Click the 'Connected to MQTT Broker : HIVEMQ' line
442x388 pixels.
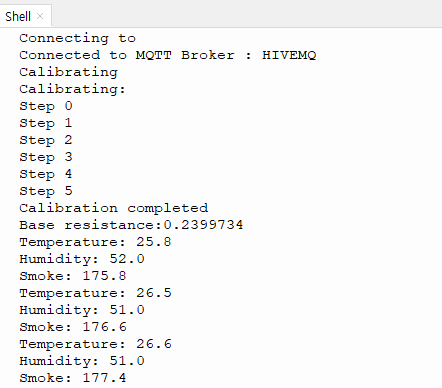point(168,55)
